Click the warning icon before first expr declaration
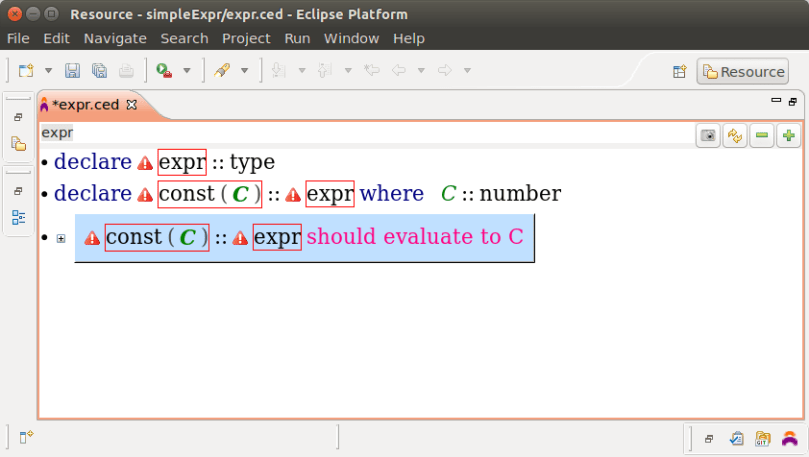 pos(145,163)
